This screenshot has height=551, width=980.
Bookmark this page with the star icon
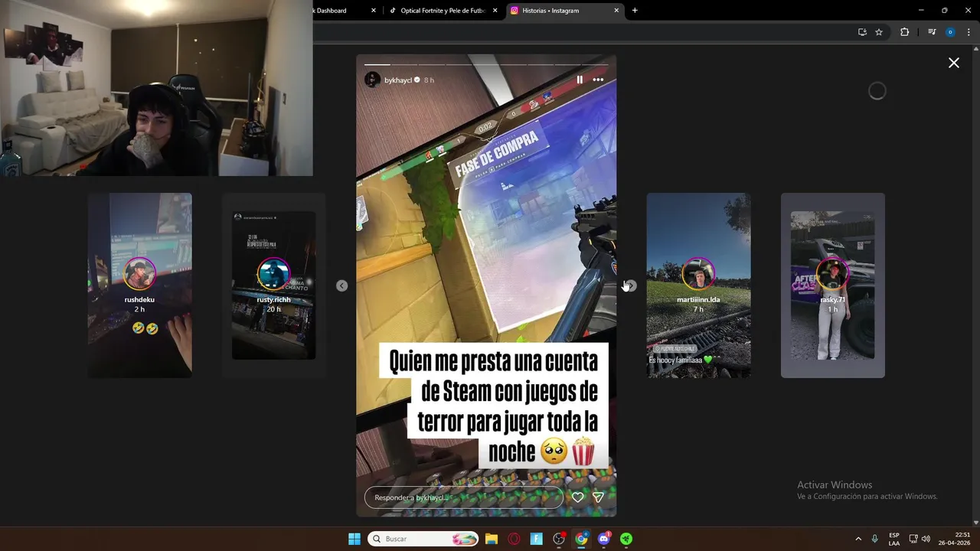pyautogui.click(x=879, y=32)
